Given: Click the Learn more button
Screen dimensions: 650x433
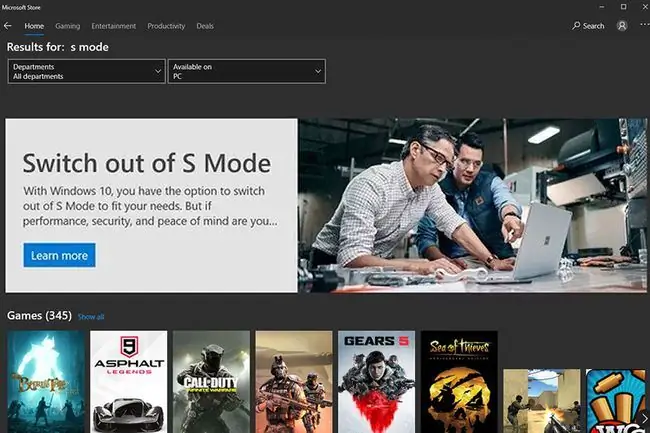Looking at the screenshot, I should click(x=59, y=255).
